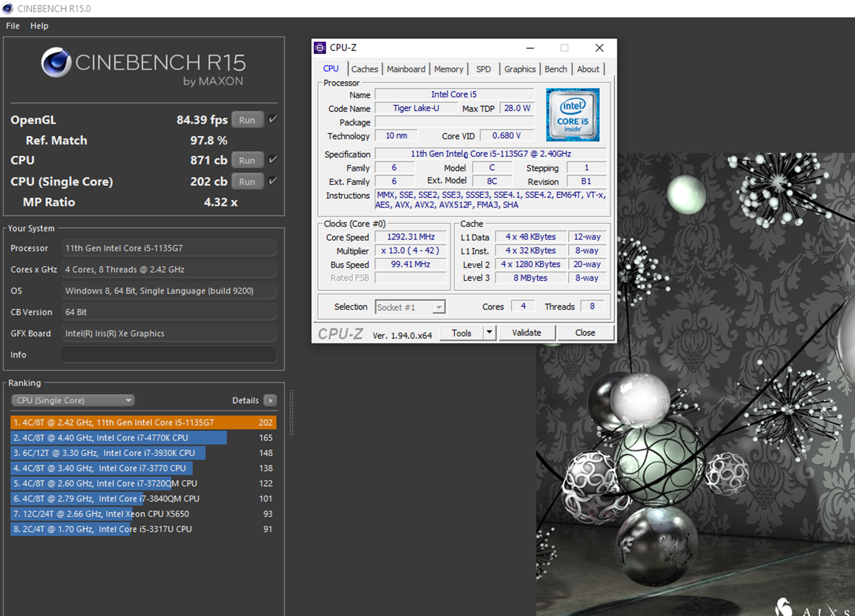Select ranking row 1 i5-1135G7
Screen dimensions: 855x616
point(143,422)
